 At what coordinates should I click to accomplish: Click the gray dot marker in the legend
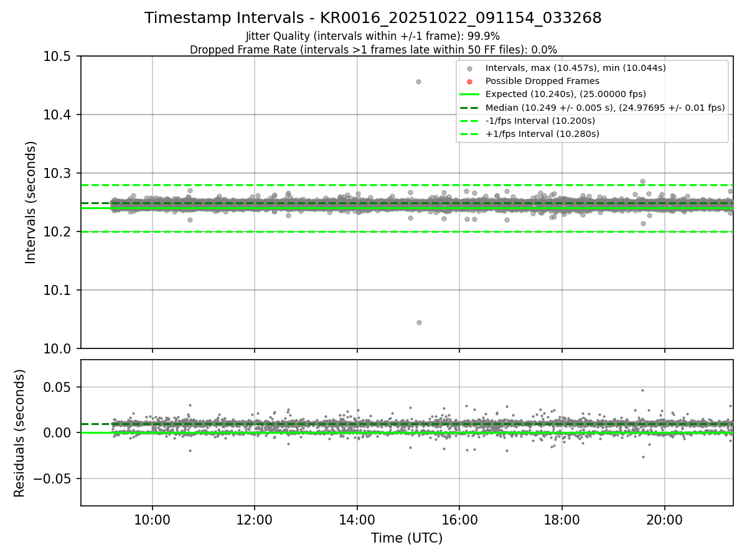[x=469, y=68]
